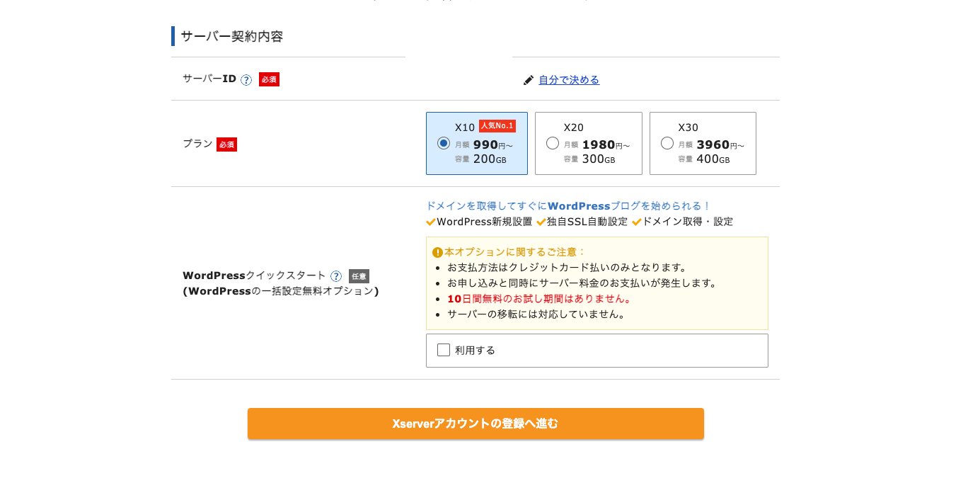Viewport: 980px width, 488px height.
Task: Click the X20 plan capacity 300GB
Action: pyautogui.click(x=599, y=159)
